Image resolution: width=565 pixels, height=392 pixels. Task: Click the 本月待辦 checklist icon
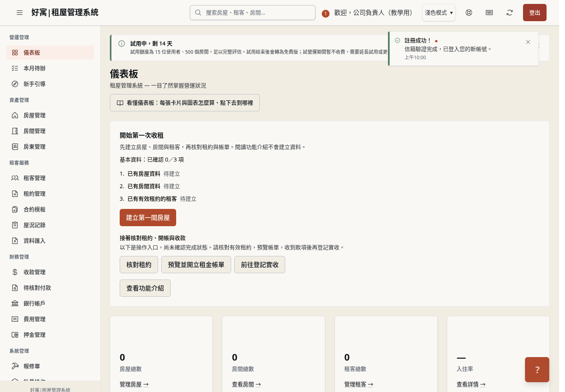[x=15, y=68]
